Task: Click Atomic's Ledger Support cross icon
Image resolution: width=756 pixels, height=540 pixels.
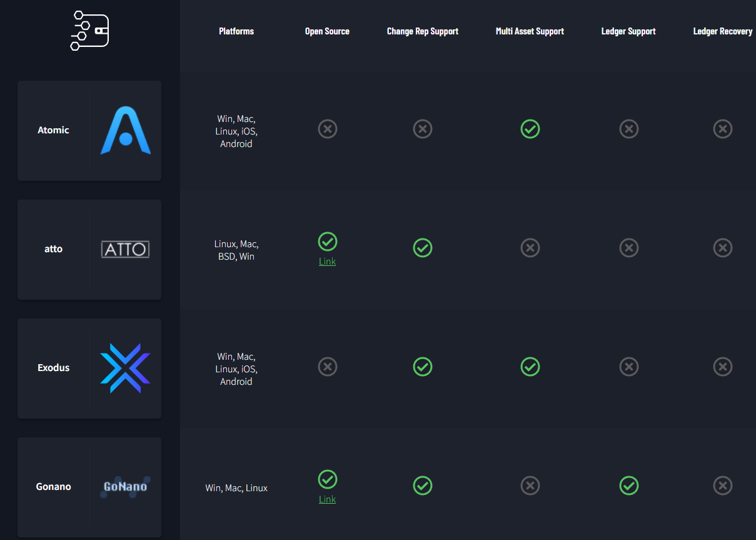Action: (629, 129)
